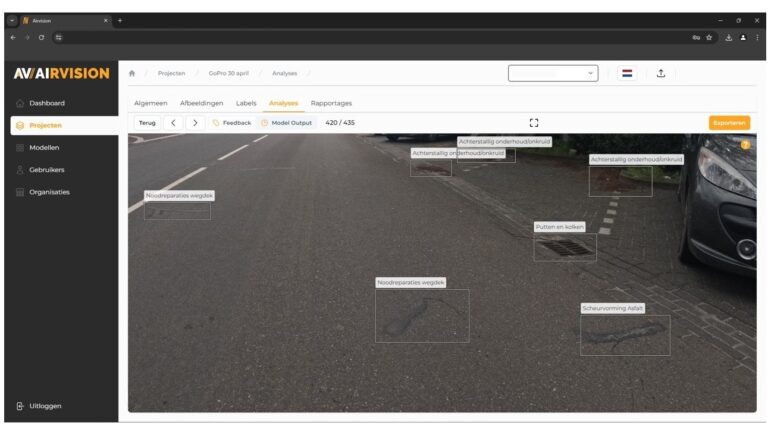Viewport: 768px width, 432px height.
Task: Open Modellen in the sidebar
Action: pyautogui.click(x=44, y=147)
